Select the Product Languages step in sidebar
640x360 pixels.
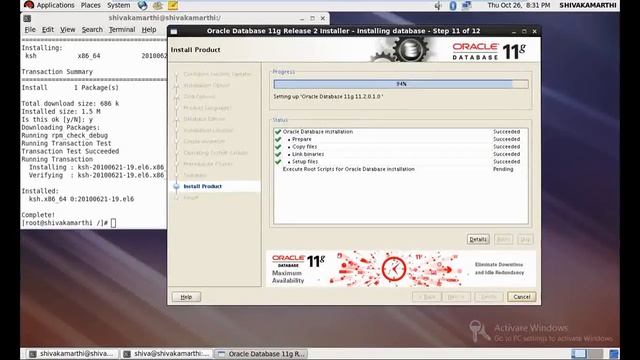click(207, 108)
